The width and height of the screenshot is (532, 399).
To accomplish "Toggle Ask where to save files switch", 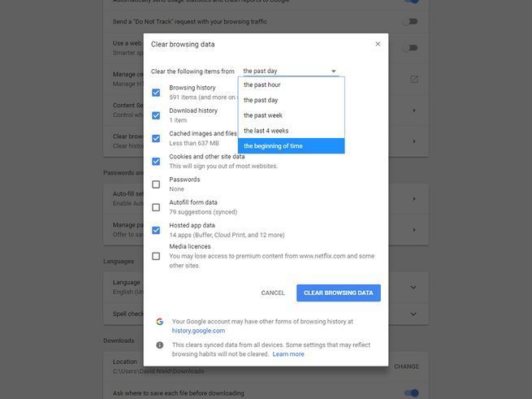I will tap(411, 393).
